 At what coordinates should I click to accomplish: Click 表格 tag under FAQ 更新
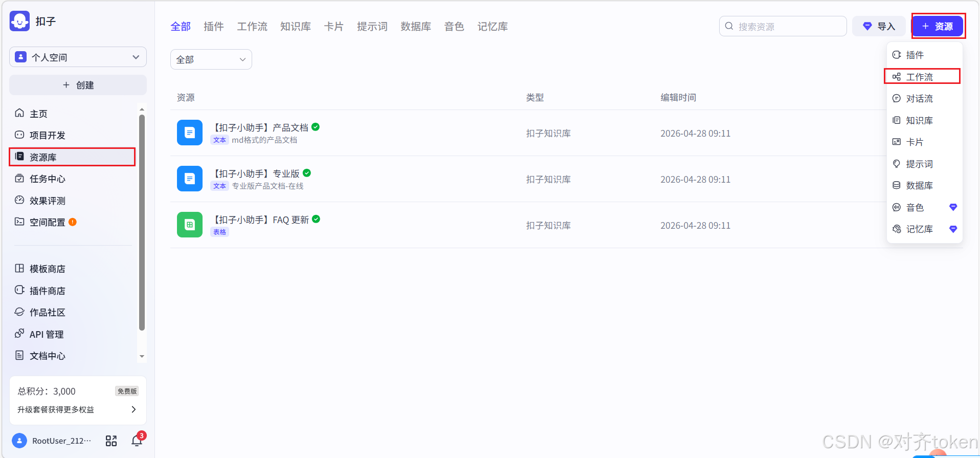click(219, 232)
